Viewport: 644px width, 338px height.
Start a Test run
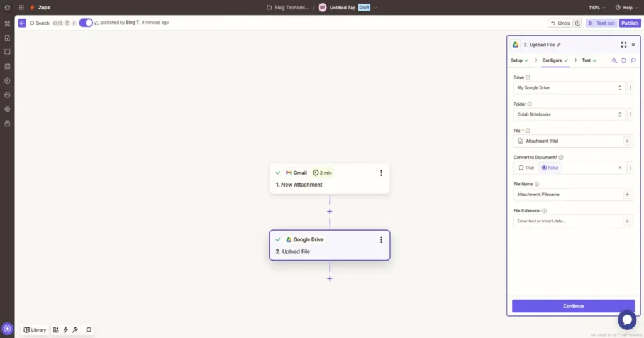click(x=602, y=23)
